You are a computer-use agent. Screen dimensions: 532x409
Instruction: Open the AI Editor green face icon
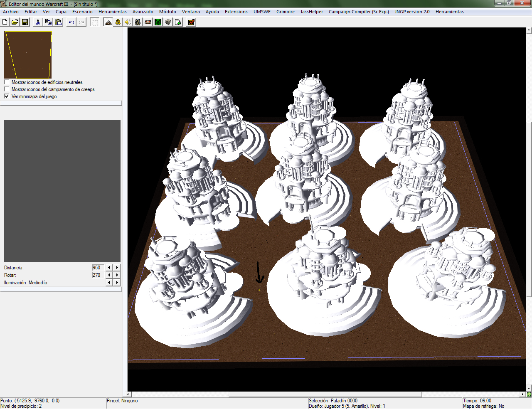158,22
